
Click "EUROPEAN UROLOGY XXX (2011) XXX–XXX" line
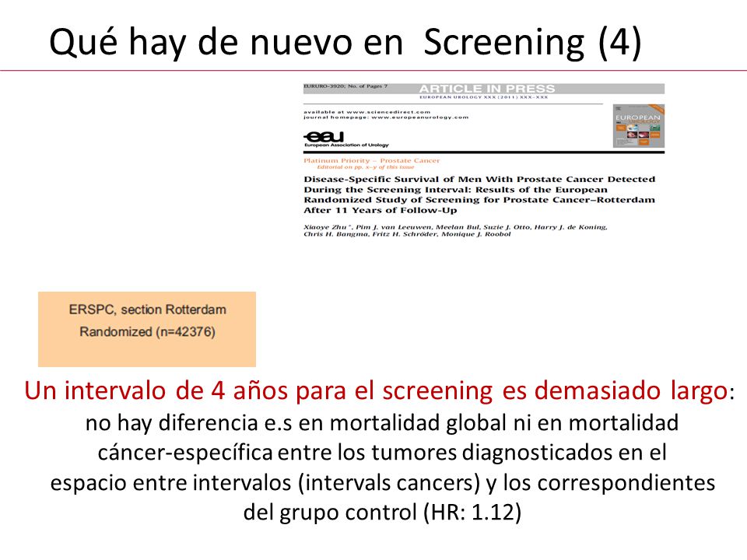pyautogui.click(x=483, y=97)
